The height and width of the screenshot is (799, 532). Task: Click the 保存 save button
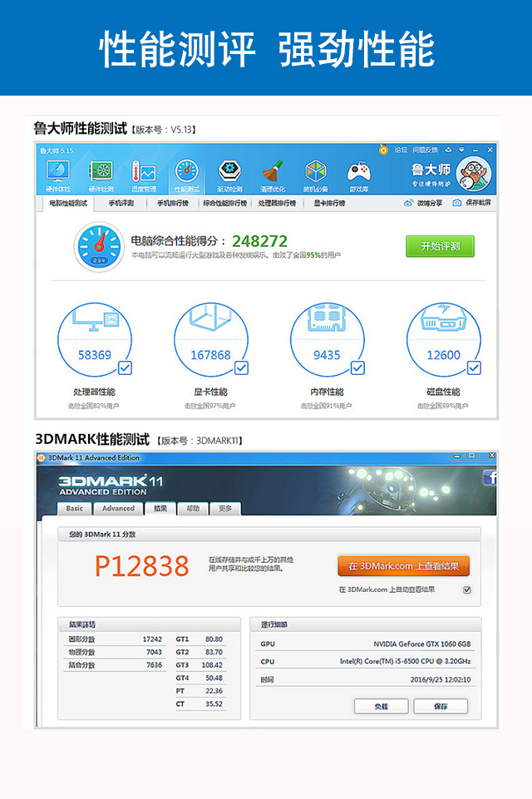(x=441, y=706)
